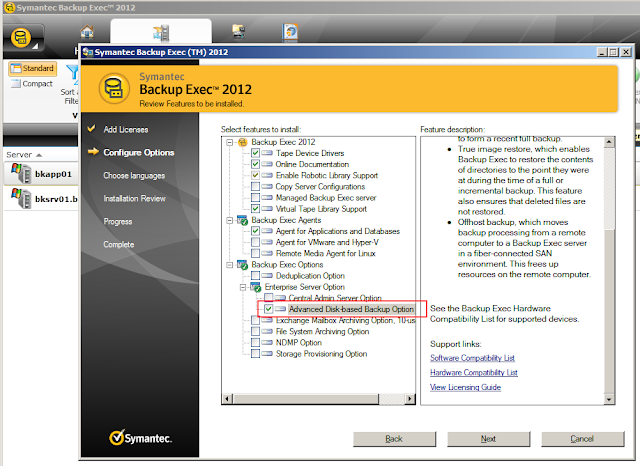640x466 pixels.
Task: Uncheck Online Documentation
Action: tap(256, 164)
